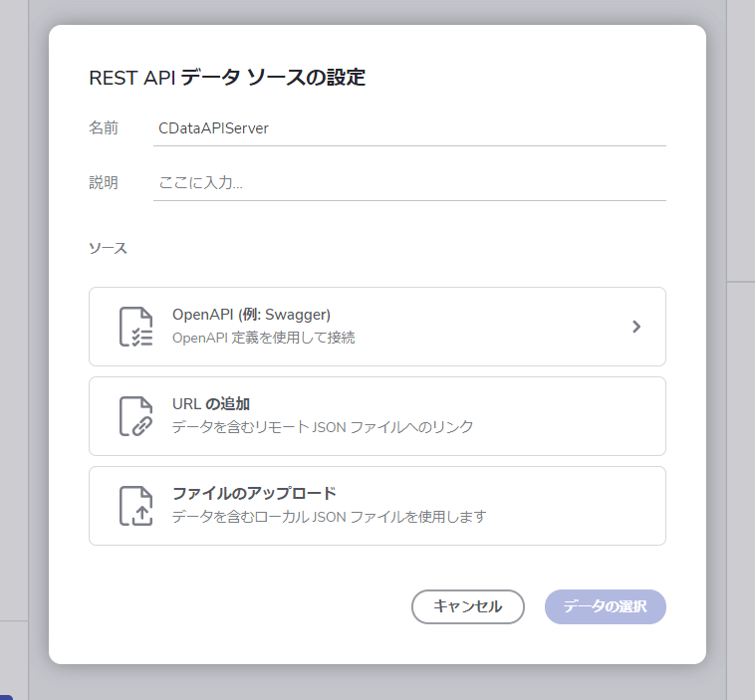Image resolution: width=755 pixels, height=700 pixels.
Task: Click the 説明 field label
Action: click(x=104, y=183)
